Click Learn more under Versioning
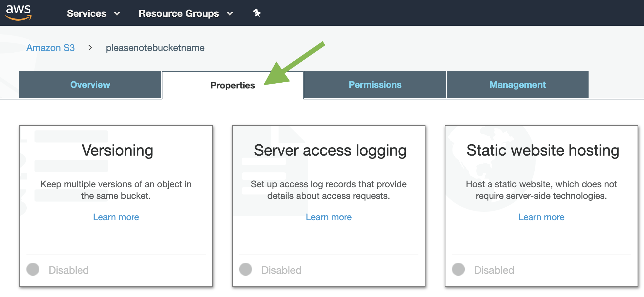 tap(116, 217)
